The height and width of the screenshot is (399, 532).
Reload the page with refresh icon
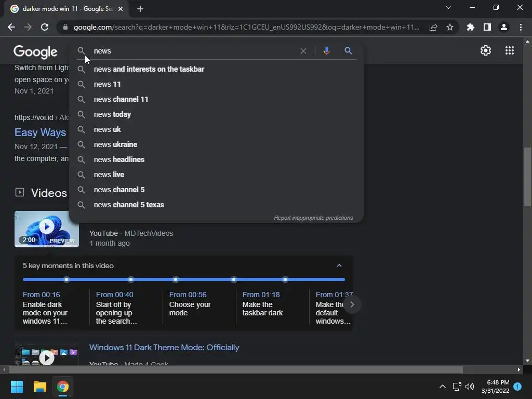tap(45, 27)
